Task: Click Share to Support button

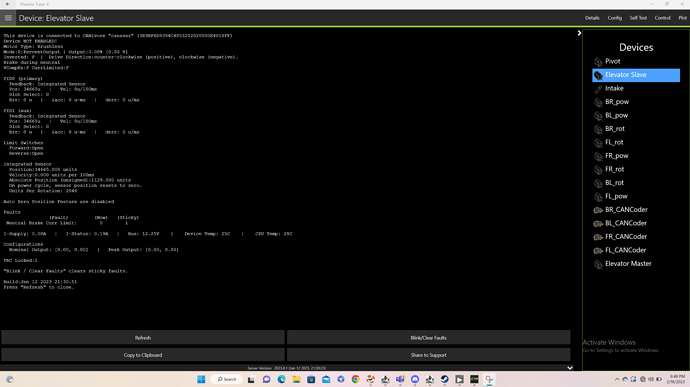Action: pos(428,355)
